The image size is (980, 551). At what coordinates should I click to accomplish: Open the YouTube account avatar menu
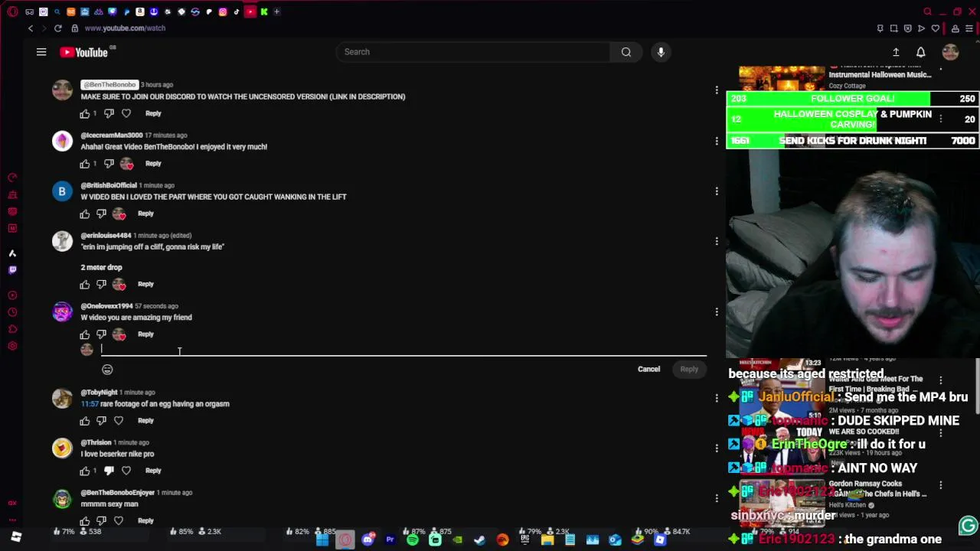click(x=950, y=52)
